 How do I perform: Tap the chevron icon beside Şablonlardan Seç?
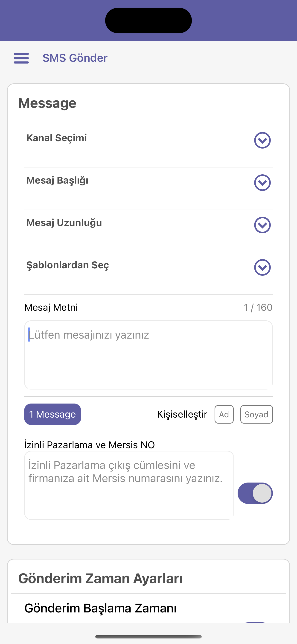262,267
